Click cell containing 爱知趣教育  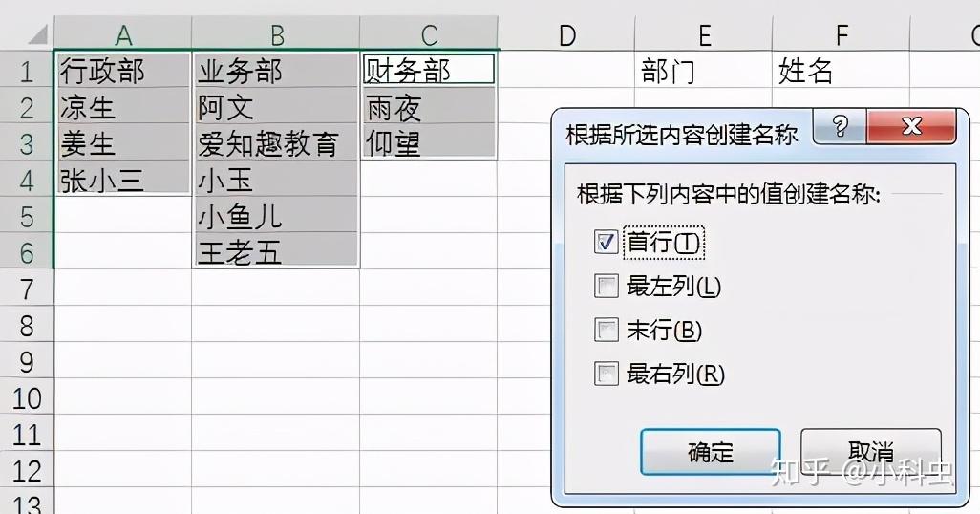pos(276,142)
